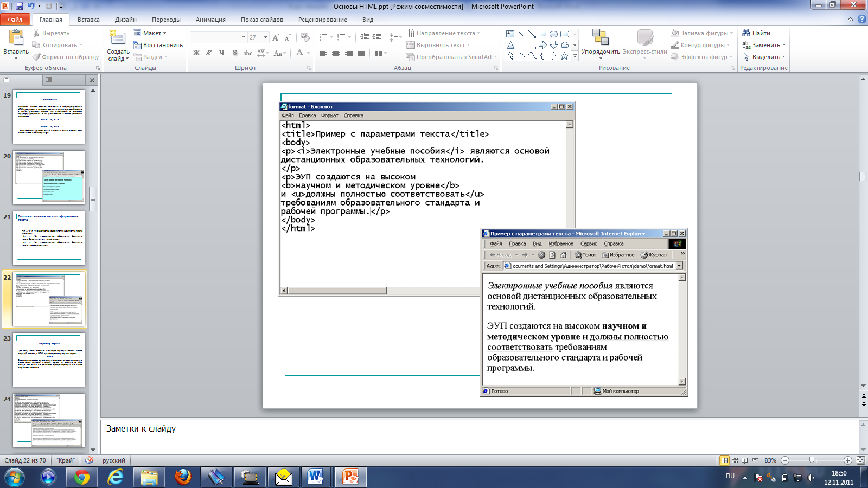Open Text Direction (Направление текста) dropdown
The image size is (868, 488).
[443, 33]
